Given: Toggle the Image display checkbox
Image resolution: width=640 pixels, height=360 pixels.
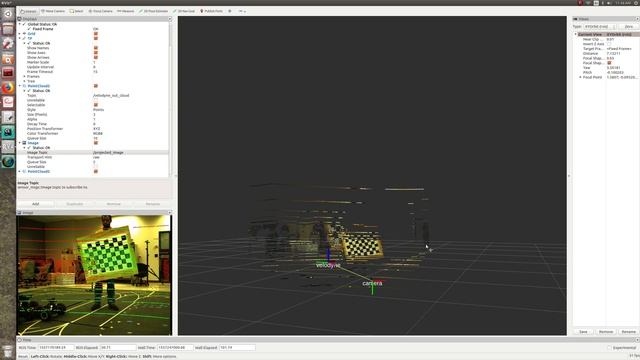Looking at the screenshot, I should tap(96, 143).
